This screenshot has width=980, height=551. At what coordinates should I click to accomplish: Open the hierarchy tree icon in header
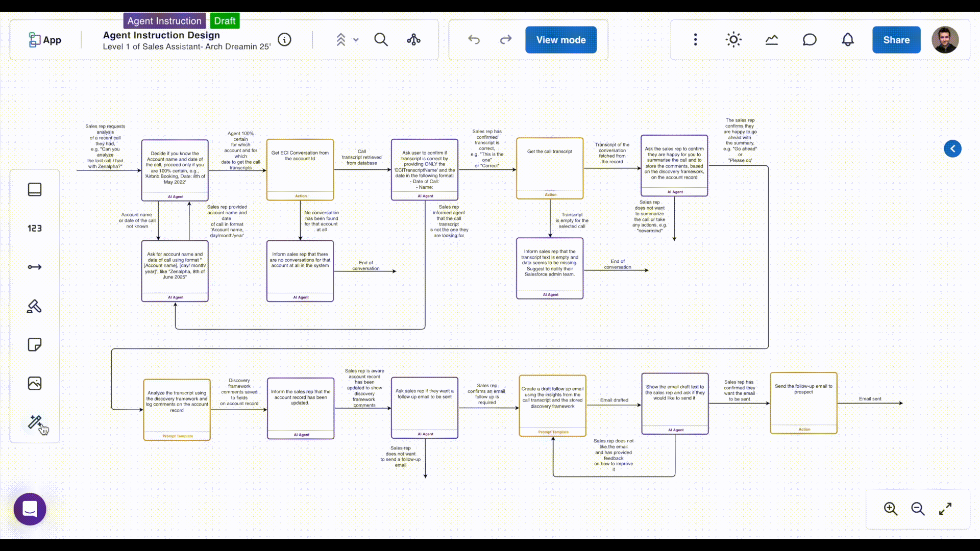[x=413, y=40]
